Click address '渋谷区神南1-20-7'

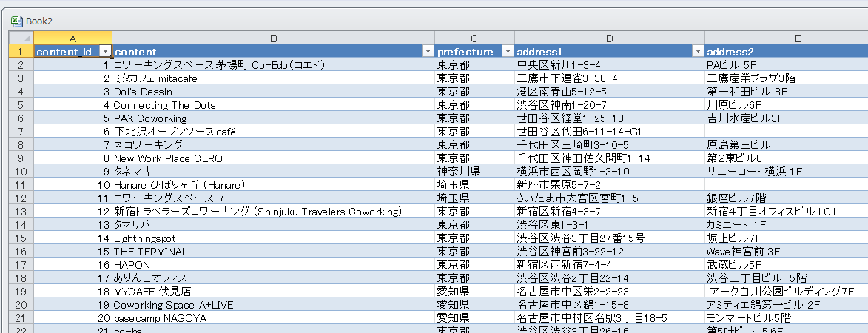coord(610,104)
